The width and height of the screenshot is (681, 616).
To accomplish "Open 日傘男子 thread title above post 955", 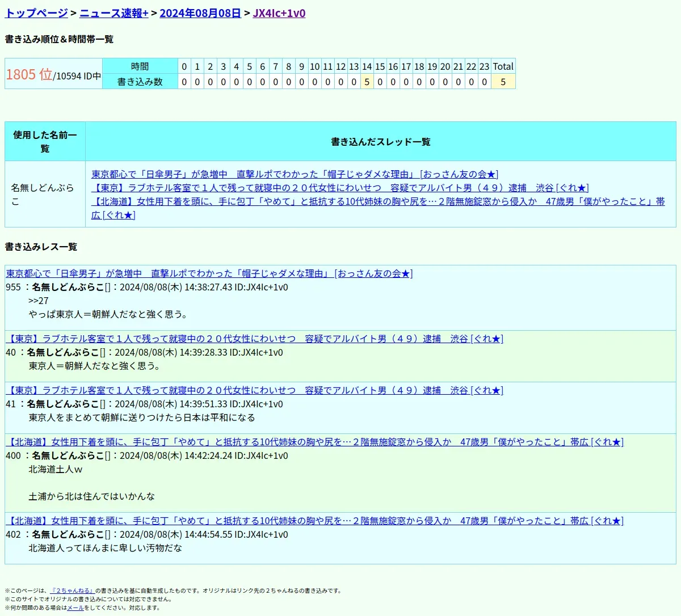I will pyautogui.click(x=209, y=273).
